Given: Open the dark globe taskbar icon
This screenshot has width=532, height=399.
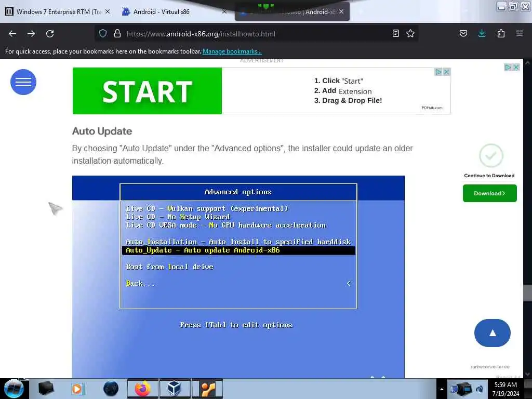Looking at the screenshot, I should coord(111,389).
